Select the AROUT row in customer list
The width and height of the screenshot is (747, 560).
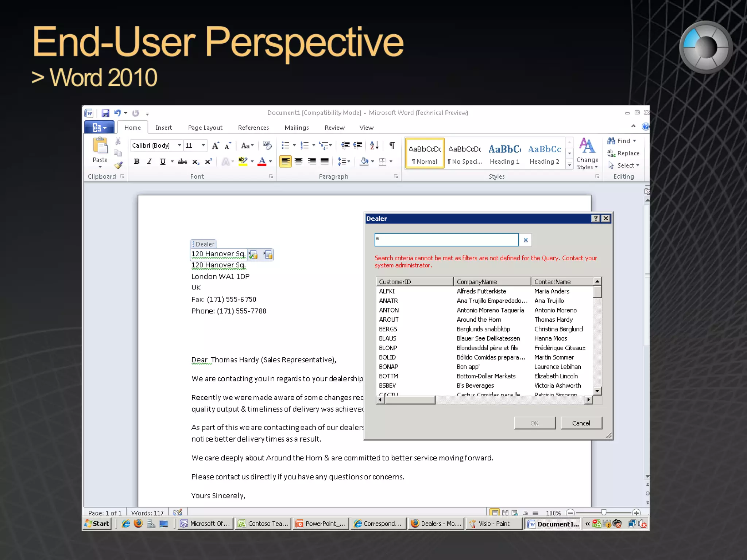[389, 319]
